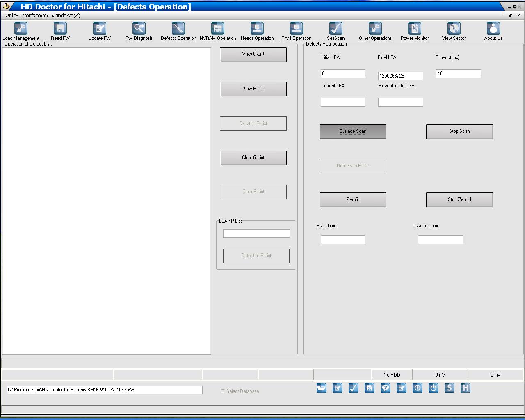This screenshot has width=525, height=420.
Task: Open NVRAM Operation
Action: tap(218, 31)
